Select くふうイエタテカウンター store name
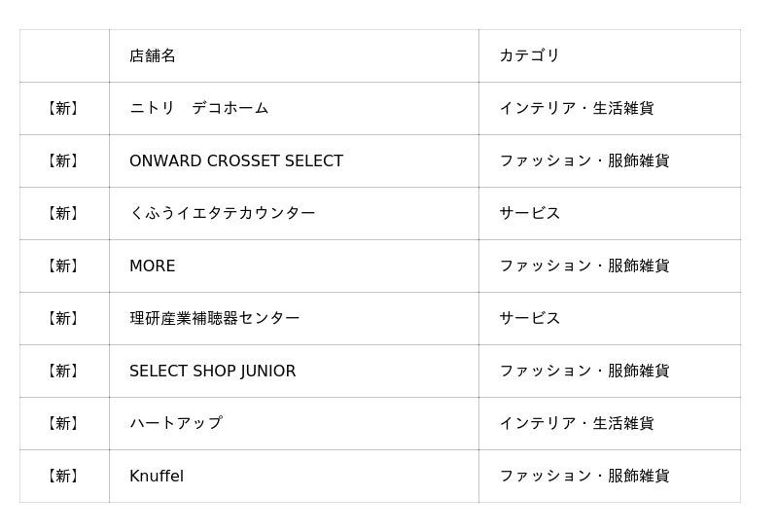This screenshot has width=778, height=532. [x=222, y=213]
